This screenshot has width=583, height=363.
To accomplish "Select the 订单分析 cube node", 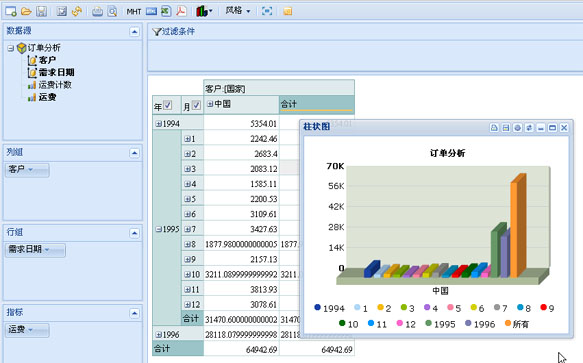I will 44,48.
